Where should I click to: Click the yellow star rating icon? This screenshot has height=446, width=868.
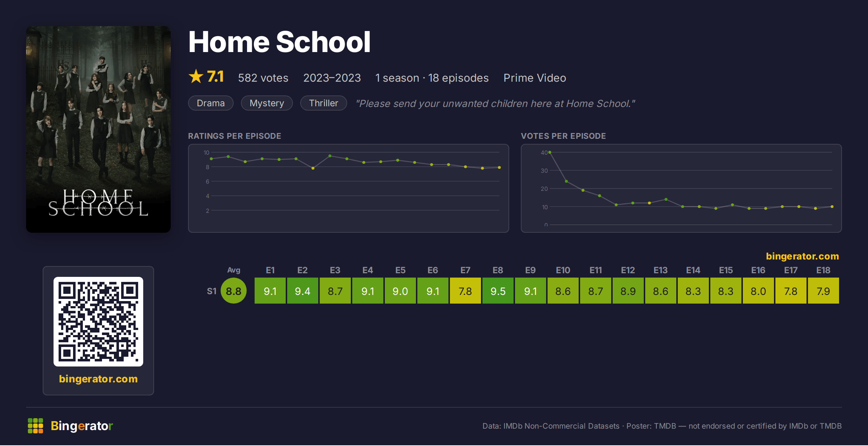click(x=196, y=76)
